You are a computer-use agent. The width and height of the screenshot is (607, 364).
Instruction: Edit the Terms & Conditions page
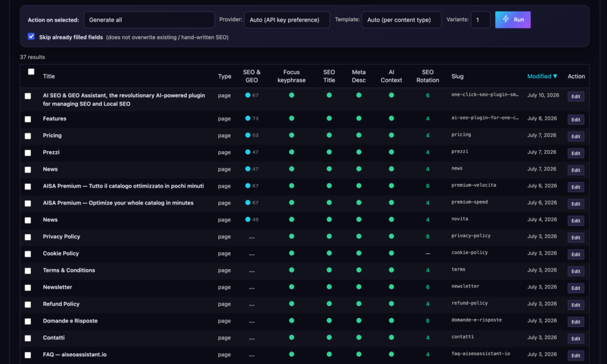[x=576, y=271]
